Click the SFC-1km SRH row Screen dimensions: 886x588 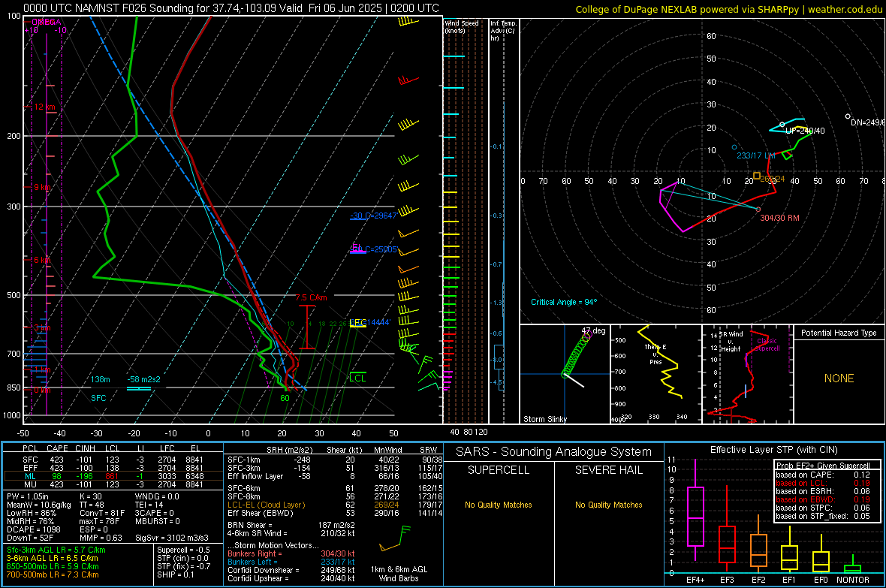tap(335, 460)
